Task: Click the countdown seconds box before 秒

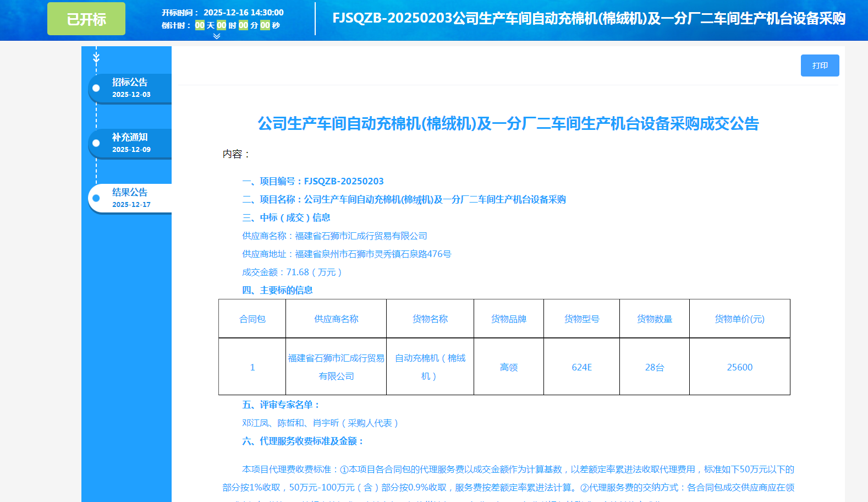Action: [x=265, y=25]
